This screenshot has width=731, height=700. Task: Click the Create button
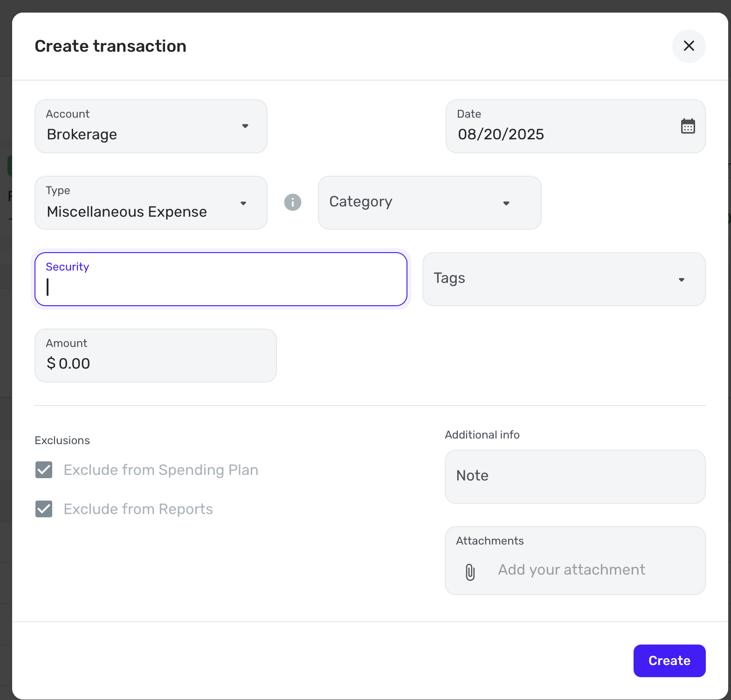point(669,660)
